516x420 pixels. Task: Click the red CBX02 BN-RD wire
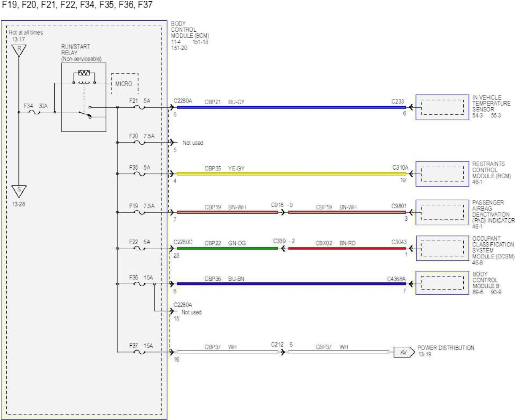pyautogui.click(x=347, y=248)
